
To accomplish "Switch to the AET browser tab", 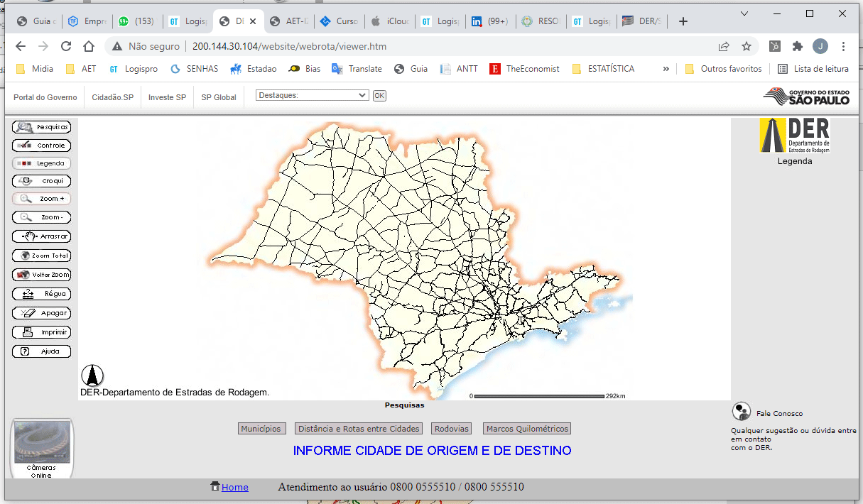I will (288, 21).
